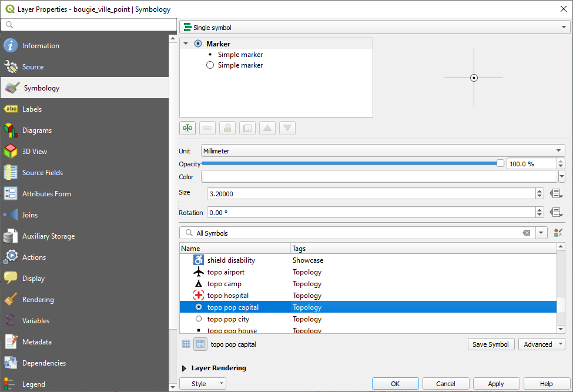Clear the All Symbols search filter
This screenshot has height=392, width=573.
pos(527,233)
